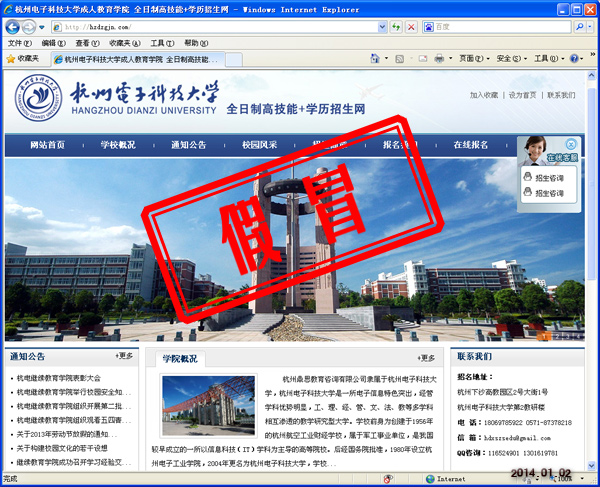
Task: Open the 工具 menu in menu bar
Action: click(x=162, y=43)
